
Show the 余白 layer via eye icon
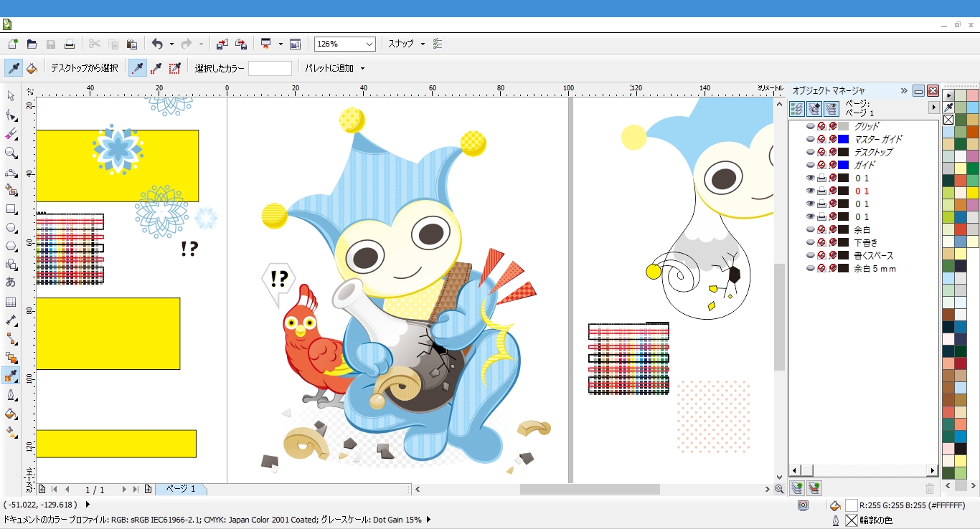(811, 230)
